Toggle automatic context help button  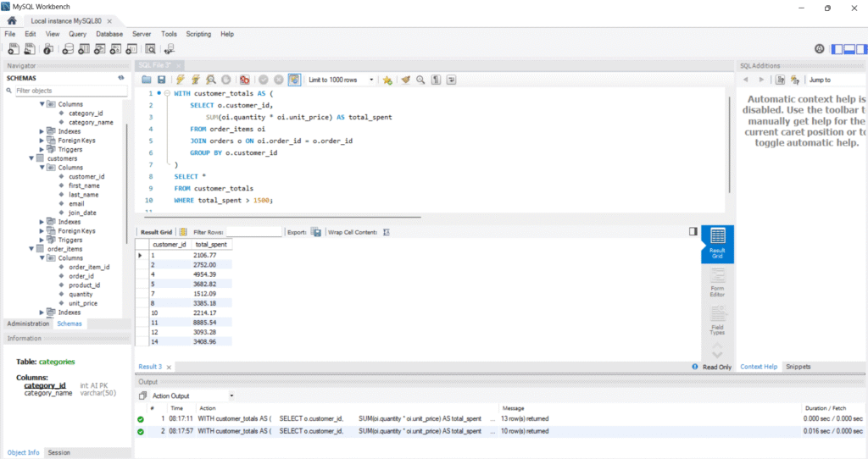coord(795,80)
